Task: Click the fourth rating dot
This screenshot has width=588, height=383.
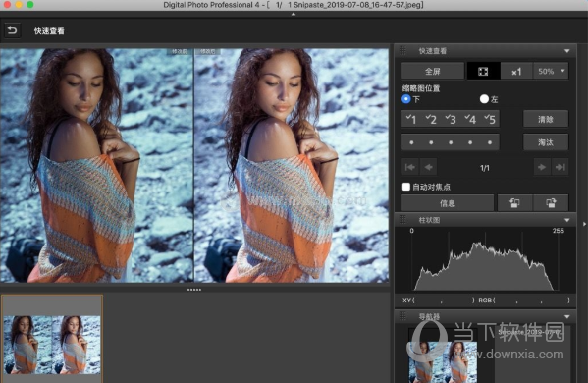Action: (470, 142)
